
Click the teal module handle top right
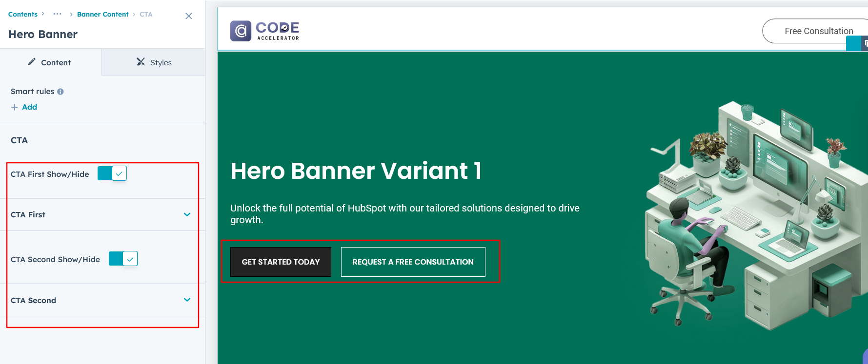coord(853,44)
